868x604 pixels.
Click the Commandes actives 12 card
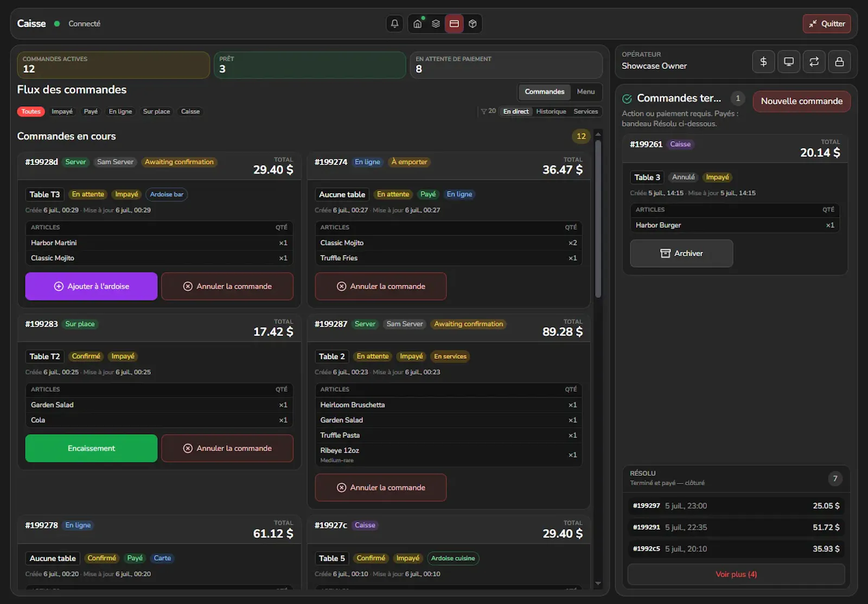[x=113, y=65]
